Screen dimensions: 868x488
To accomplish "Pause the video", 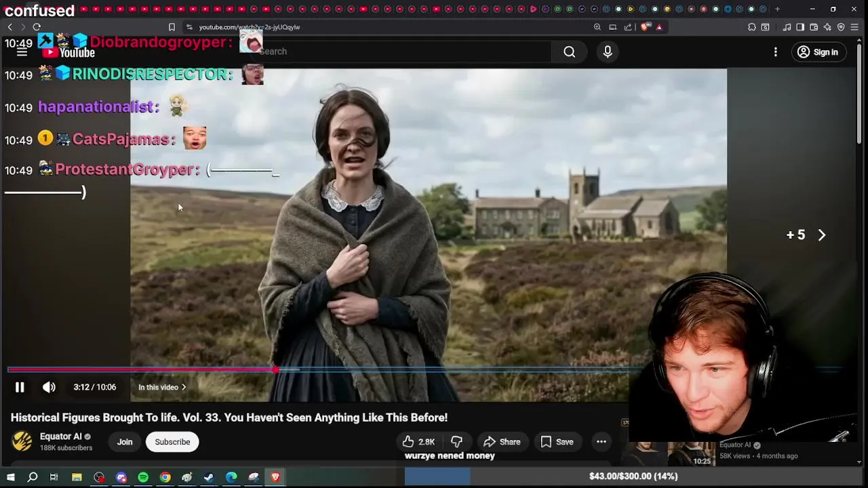I will 20,387.
